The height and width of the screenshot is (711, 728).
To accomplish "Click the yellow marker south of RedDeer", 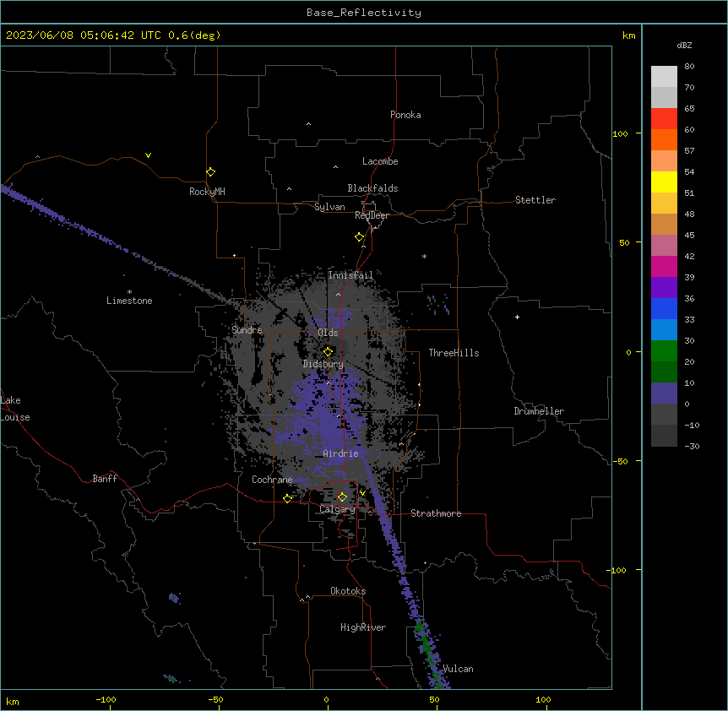I will click(359, 237).
